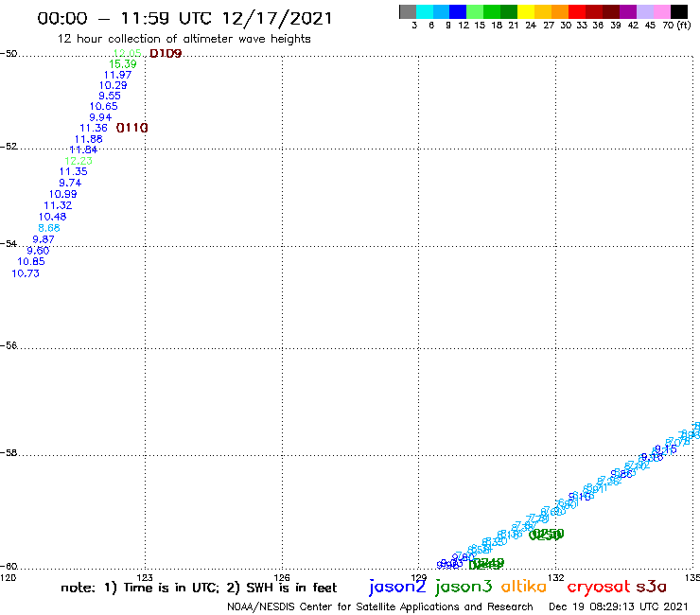Click the wave height value 10.48
700x615 pixels.
tap(53, 217)
